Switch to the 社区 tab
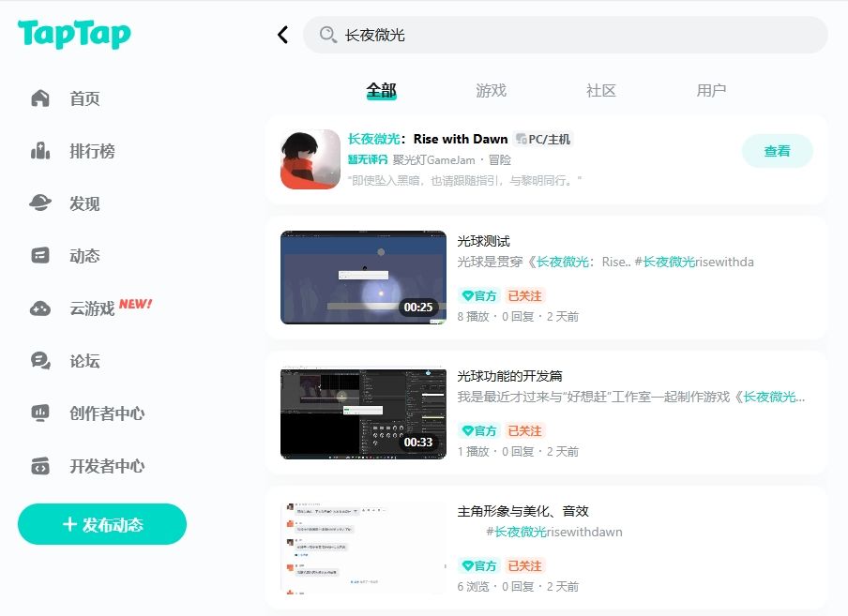848x616 pixels. (601, 90)
